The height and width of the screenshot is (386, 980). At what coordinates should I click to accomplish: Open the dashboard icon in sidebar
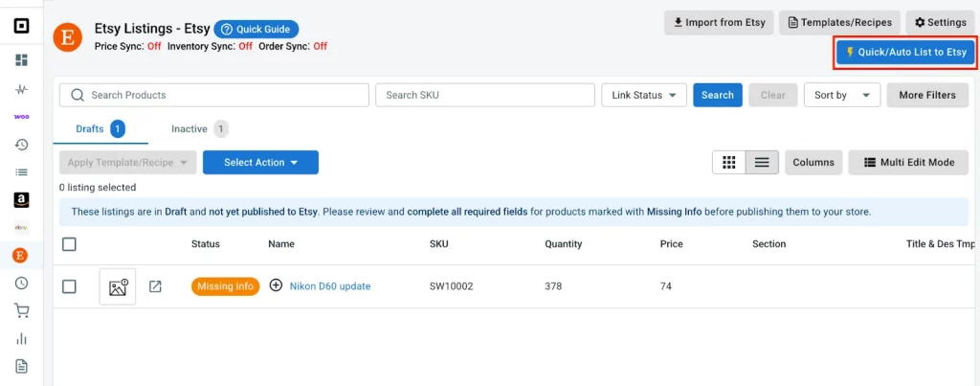pyautogui.click(x=20, y=60)
